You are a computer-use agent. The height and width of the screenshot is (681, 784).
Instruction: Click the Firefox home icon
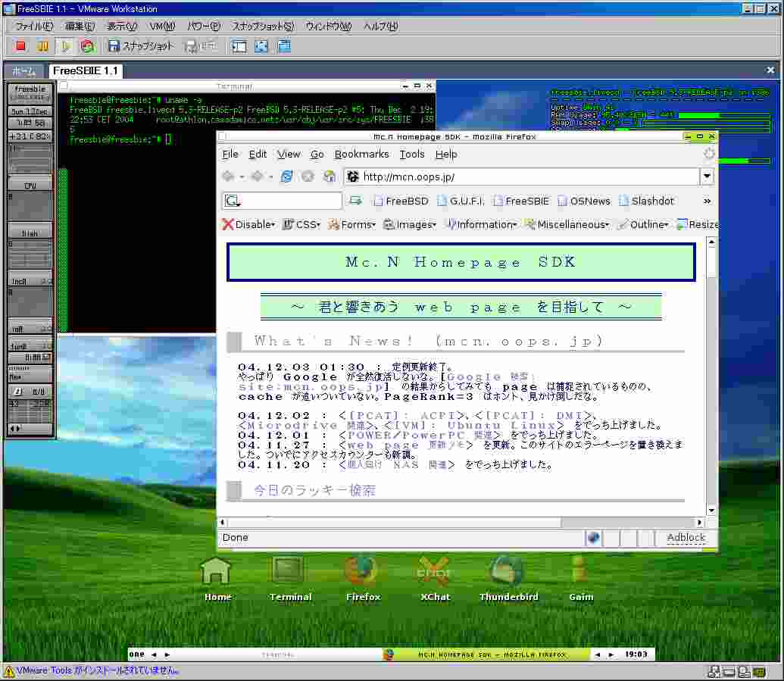click(x=329, y=176)
